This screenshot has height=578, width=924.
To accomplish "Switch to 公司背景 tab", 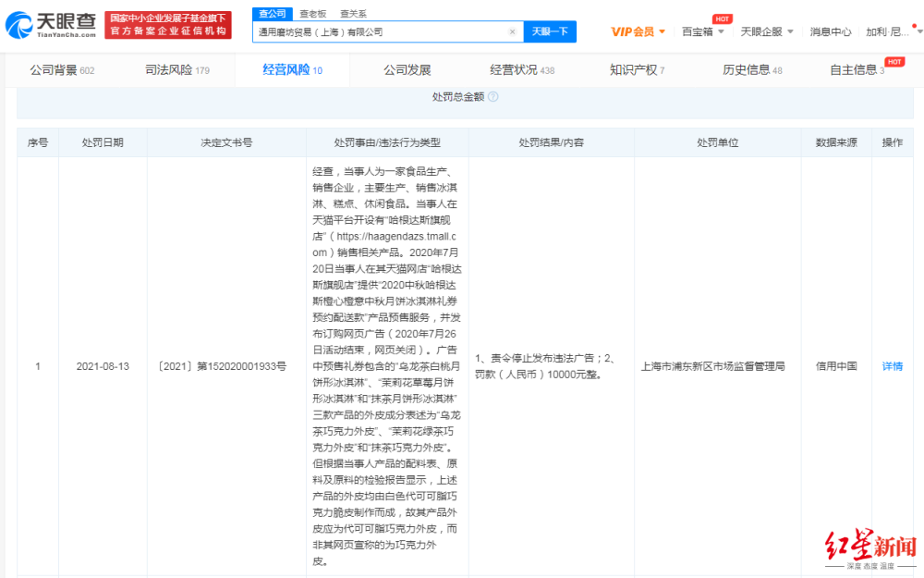I will [62, 70].
